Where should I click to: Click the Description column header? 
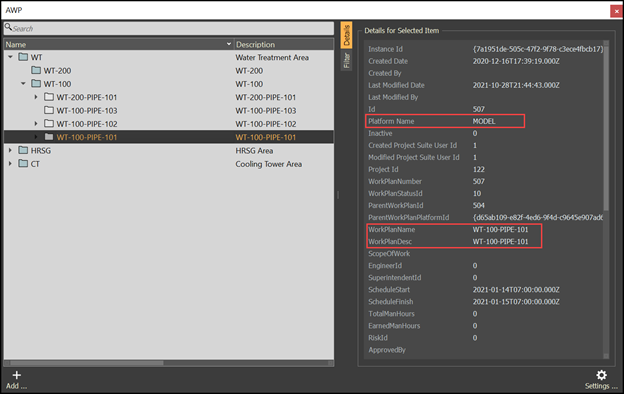coord(284,44)
